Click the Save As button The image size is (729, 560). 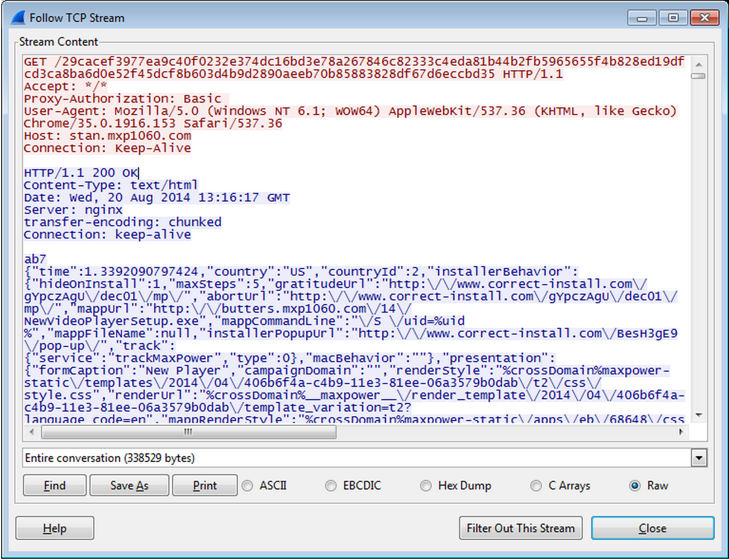[129, 485]
